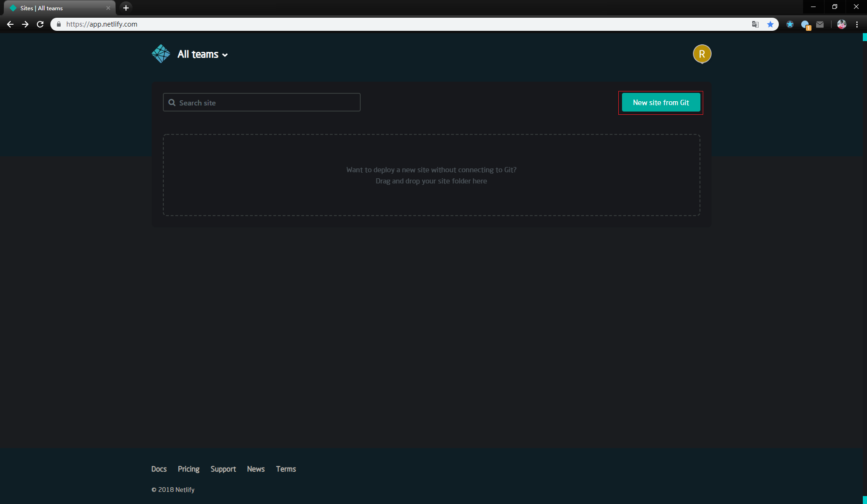Screen dimensions: 867x504
Task: Open the Chrome three-dot menu
Action: pos(857,24)
